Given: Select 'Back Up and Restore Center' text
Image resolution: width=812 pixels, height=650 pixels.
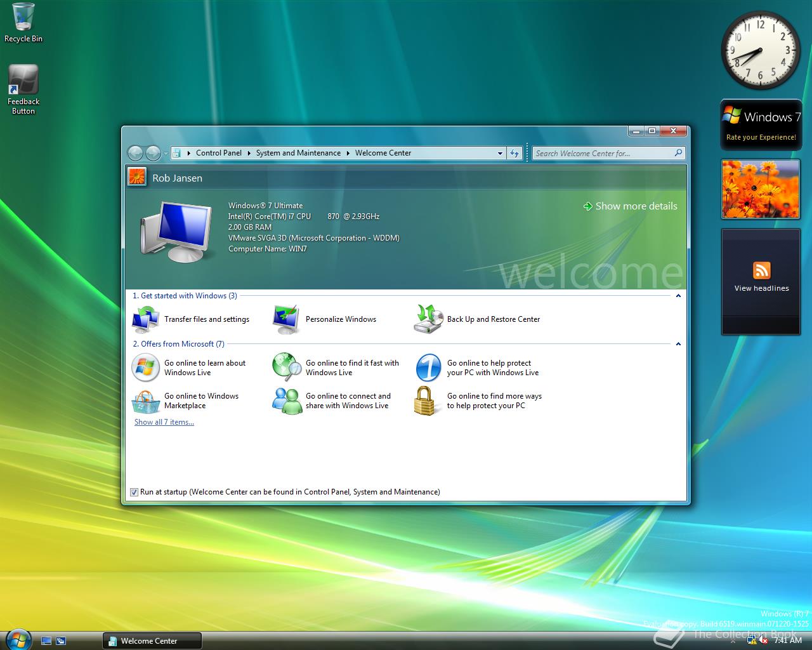Looking at the screenshot, I should click(x=494, y=319).
